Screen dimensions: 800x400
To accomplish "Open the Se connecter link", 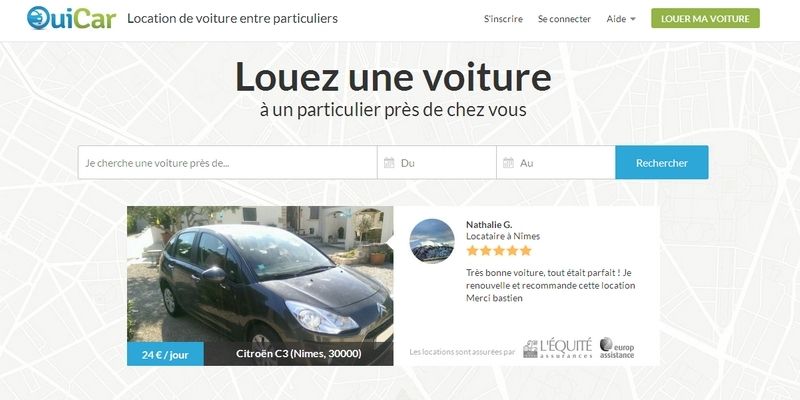I will [x=564, y=19].
